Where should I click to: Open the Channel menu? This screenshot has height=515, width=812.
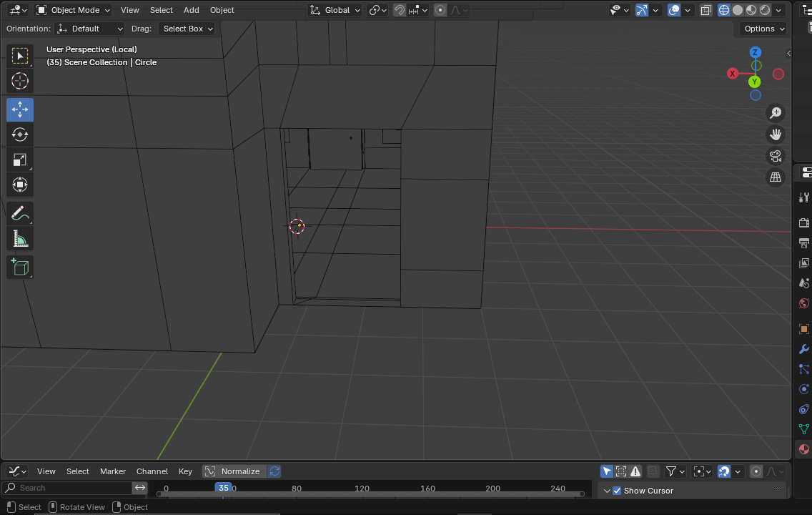[x=152, y=471]
